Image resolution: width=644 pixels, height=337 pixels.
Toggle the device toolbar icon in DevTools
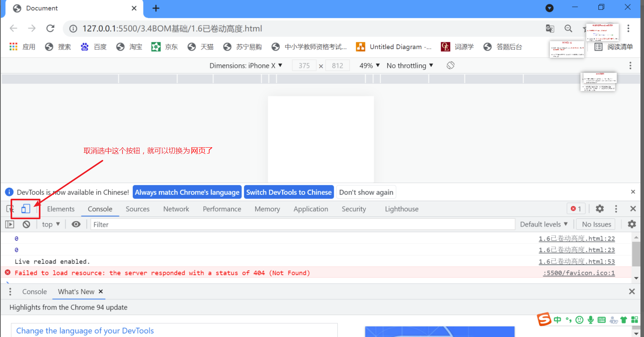[x=26, y=209]
